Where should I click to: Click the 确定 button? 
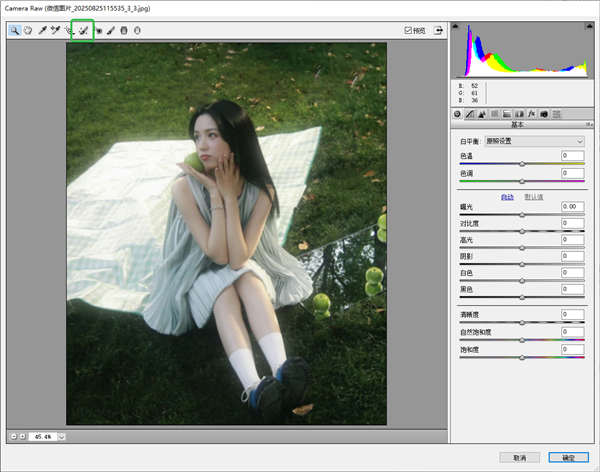click(567, 457)
